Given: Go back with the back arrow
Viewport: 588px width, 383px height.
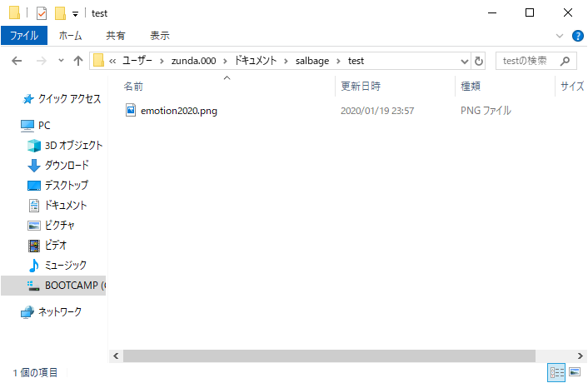Looking at the screenshot, I should coord(17,61).
